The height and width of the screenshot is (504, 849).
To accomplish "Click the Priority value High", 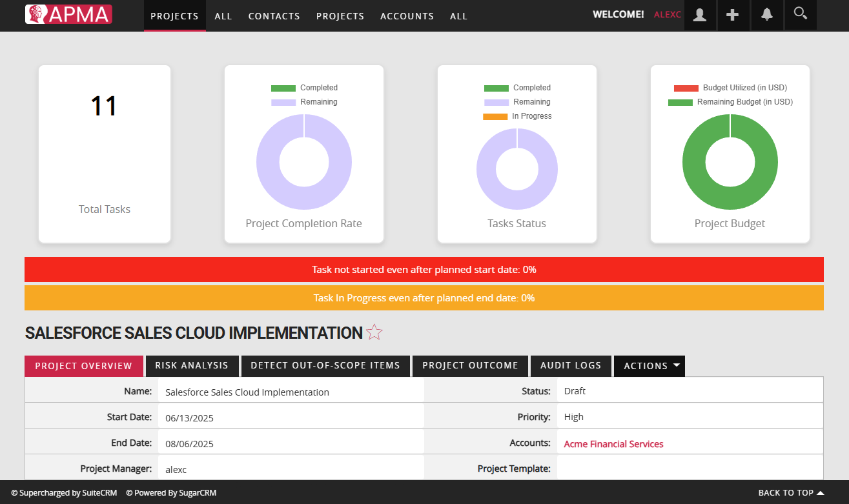I will point(574,417).
